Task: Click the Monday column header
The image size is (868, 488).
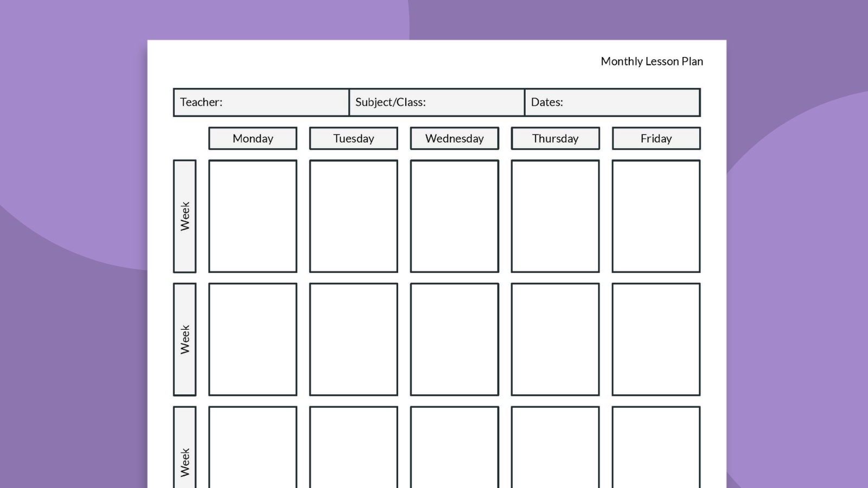Action: coord(252,138)
